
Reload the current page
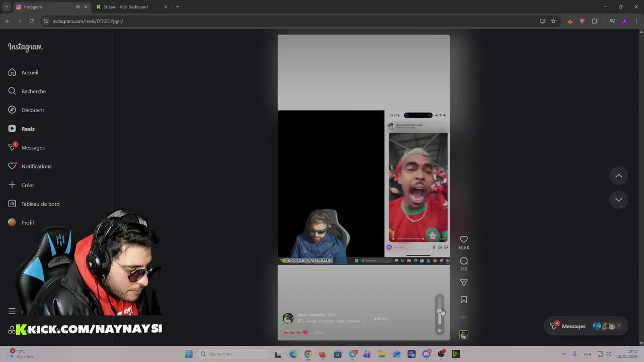31,21
